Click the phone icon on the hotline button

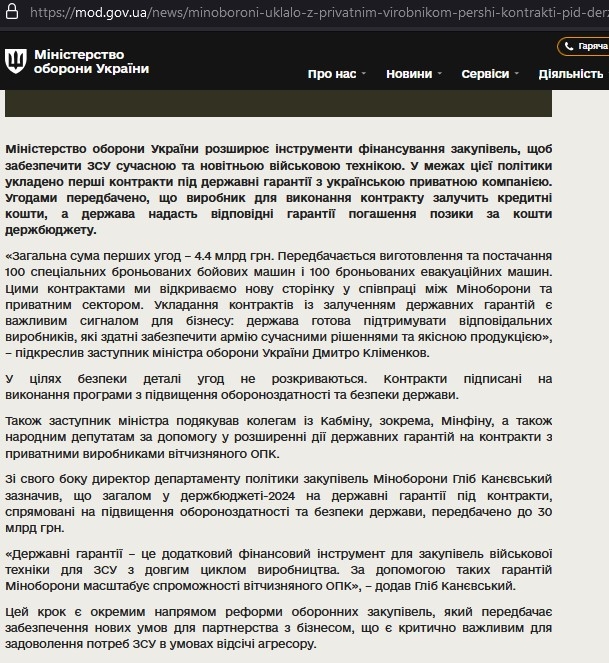[570, 47]
